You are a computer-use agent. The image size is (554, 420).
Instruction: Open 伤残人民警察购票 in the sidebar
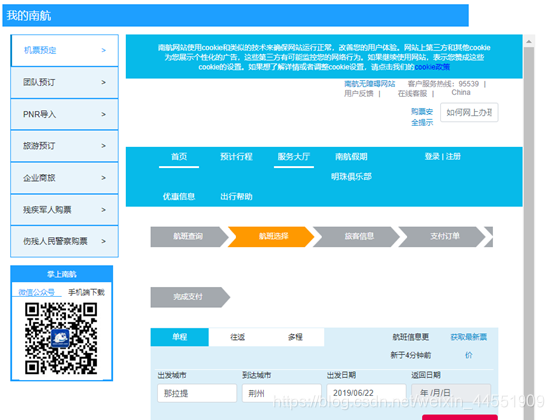tap(64, 241)
